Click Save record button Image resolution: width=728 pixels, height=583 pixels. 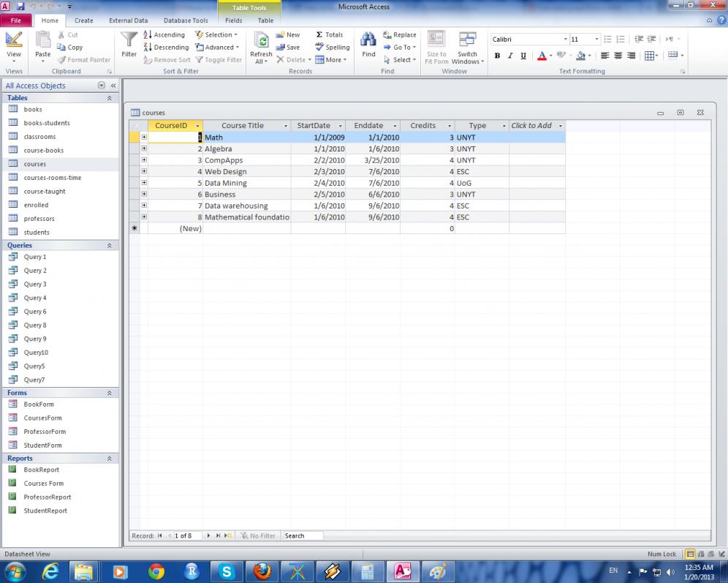tap(288, 48)
